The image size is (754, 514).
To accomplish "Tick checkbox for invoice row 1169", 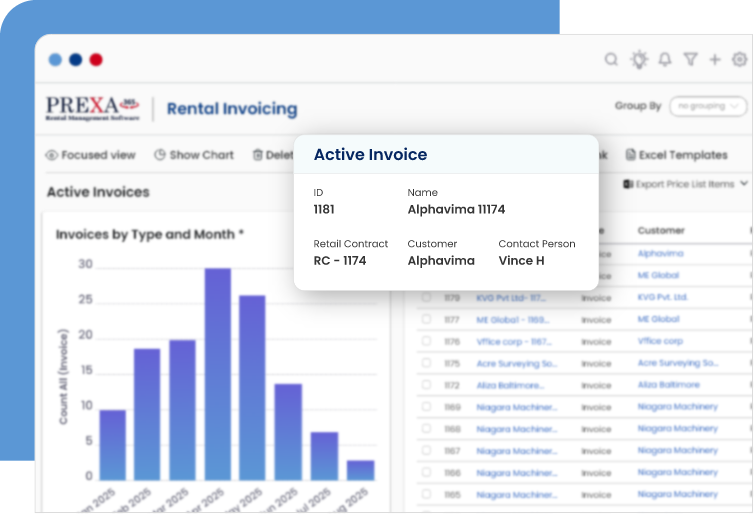I will [x=426, y=407].
